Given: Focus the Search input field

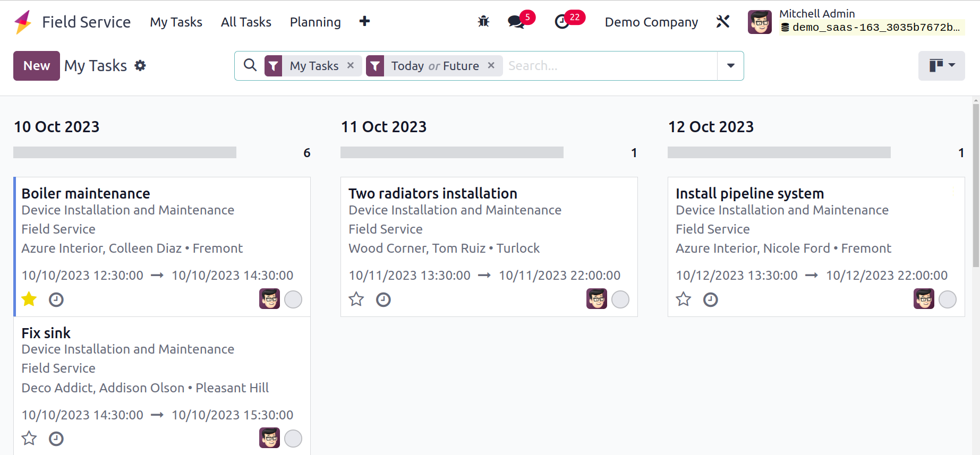Looking at the screenshot, I should pos(608,66).
